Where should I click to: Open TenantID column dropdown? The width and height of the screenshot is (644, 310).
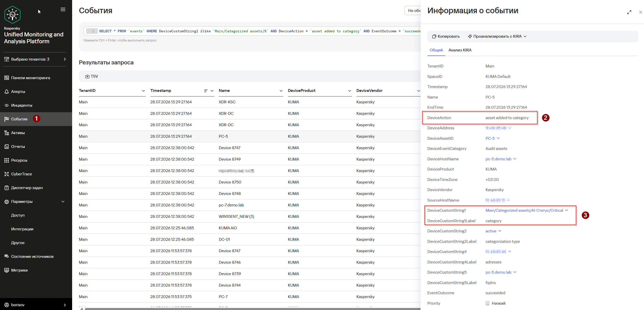(143, 91)
